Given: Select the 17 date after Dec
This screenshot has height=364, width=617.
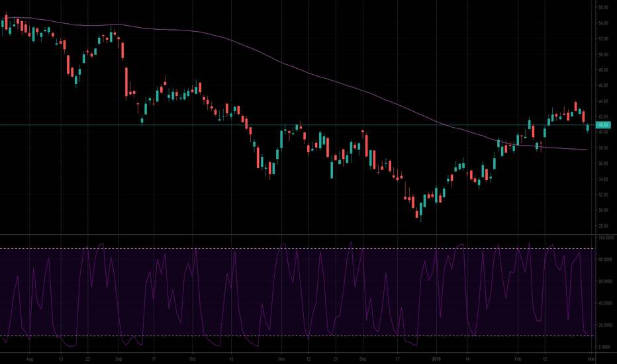Looking at the screenshot, I should [x=397, y=359].
